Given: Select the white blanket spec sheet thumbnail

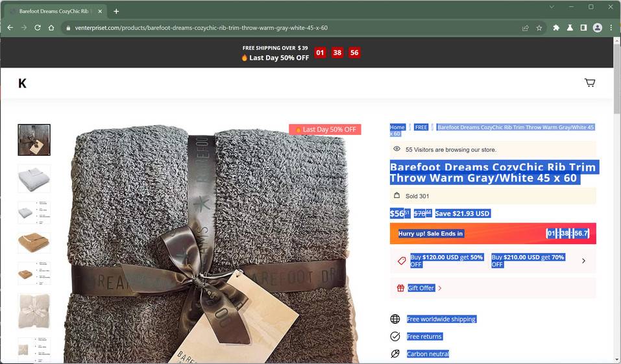Looking at the screenshot, I should point(34,212).
